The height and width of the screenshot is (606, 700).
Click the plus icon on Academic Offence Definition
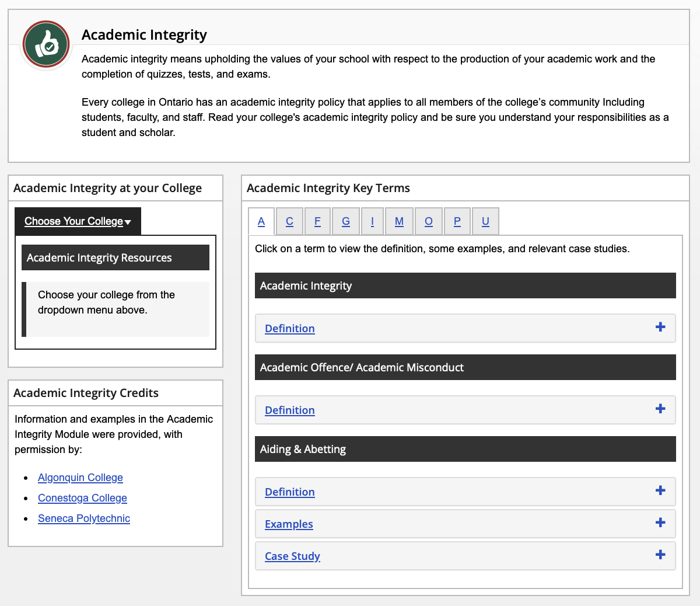click(660, 409)
